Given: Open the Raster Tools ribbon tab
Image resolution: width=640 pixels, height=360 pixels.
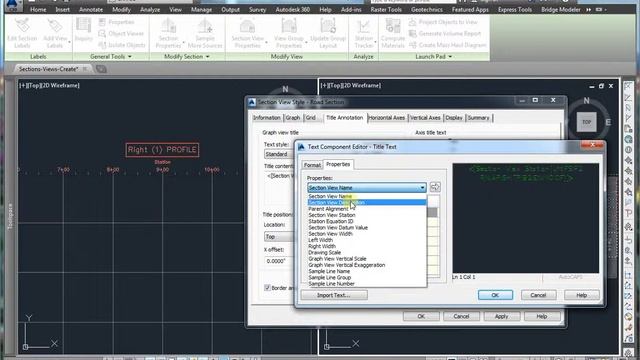Looking at the screenshot, I should pyautogui.click(x=386, y=9).
